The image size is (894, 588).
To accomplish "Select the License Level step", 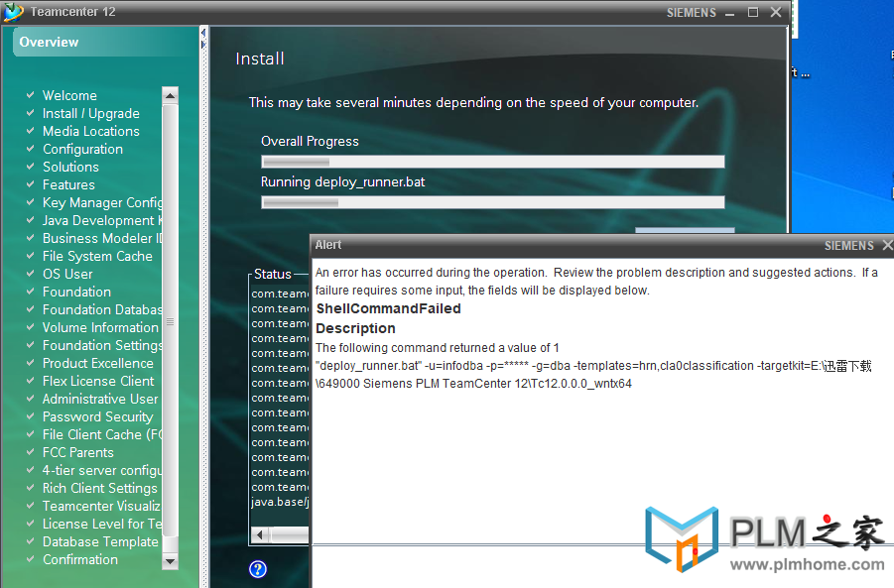I will [102, 525].
